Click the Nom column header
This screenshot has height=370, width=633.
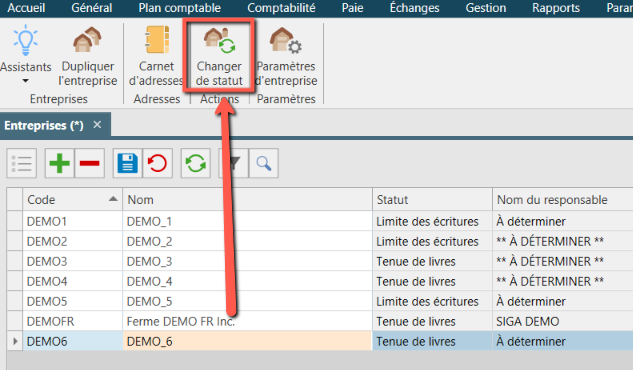click(247, 199)
